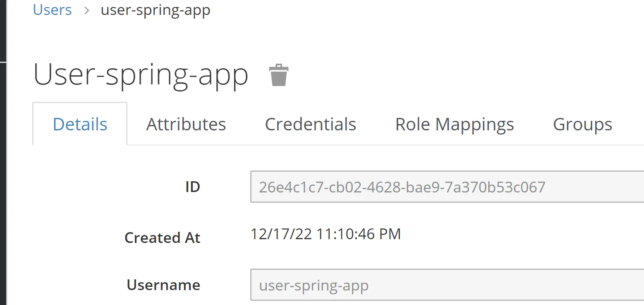Screen dimensions: 644x305
Task: Click the dark left sidebar strip
Action: (x=3, y=166)
